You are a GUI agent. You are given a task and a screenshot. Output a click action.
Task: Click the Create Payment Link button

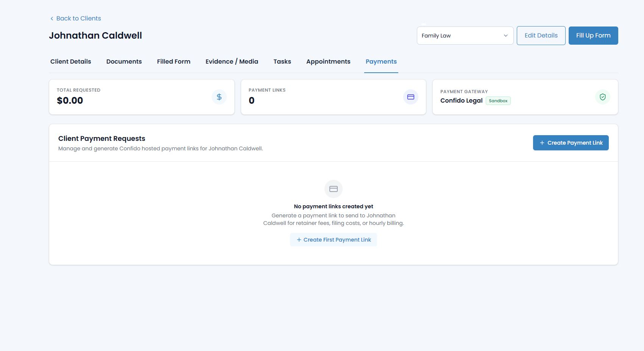(x=571, y=143)
